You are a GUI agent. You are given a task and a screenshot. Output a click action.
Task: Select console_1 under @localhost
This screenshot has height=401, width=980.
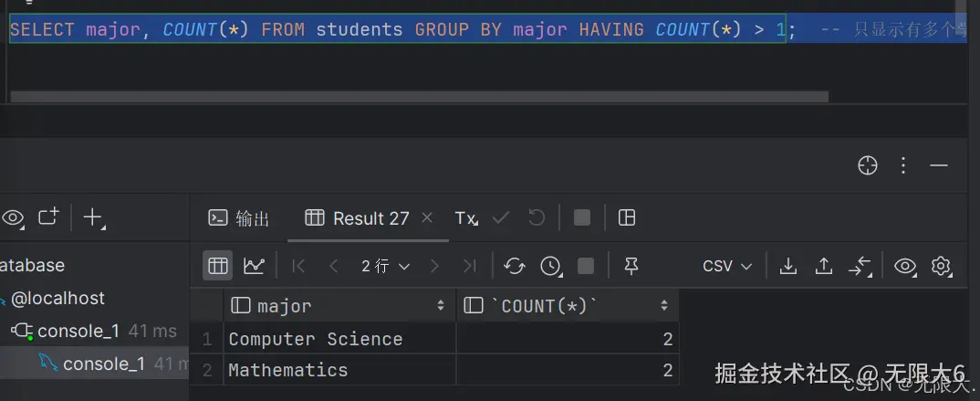tap(78, 331)
